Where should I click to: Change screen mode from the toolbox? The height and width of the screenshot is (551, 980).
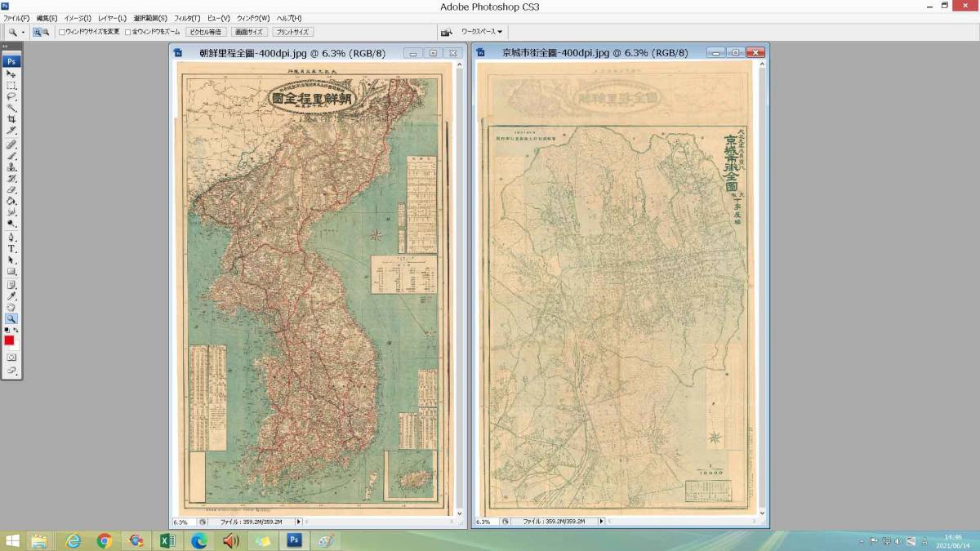[11, 372]
